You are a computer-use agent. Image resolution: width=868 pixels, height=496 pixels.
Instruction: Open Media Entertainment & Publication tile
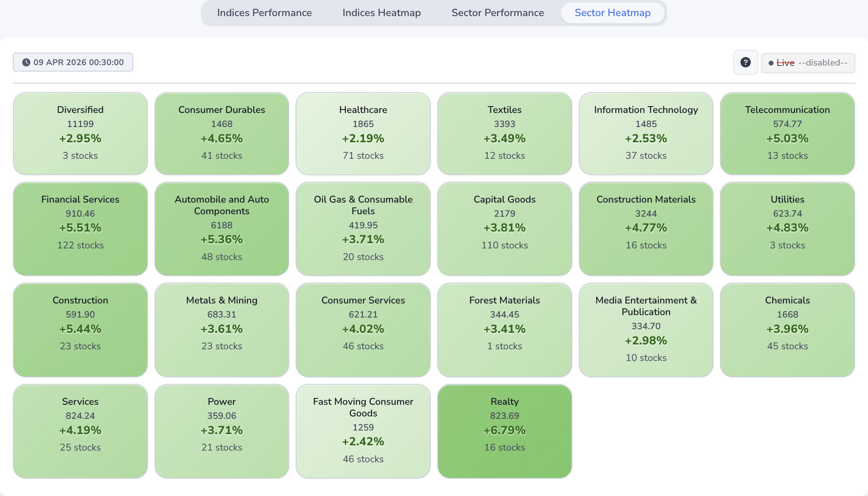(646, 330)
